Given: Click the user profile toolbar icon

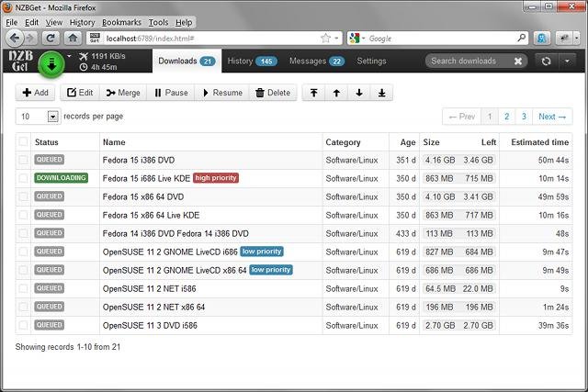Looking at the screenshot, I should 541,39.
